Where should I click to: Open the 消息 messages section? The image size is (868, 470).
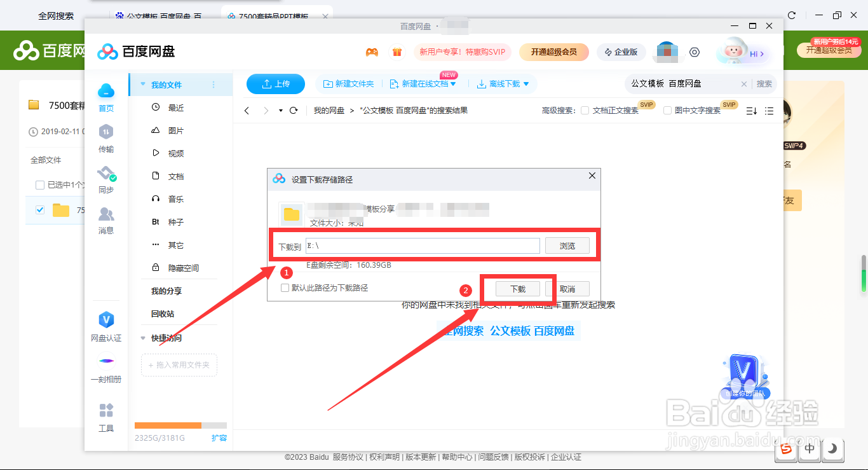pos(106,220)
